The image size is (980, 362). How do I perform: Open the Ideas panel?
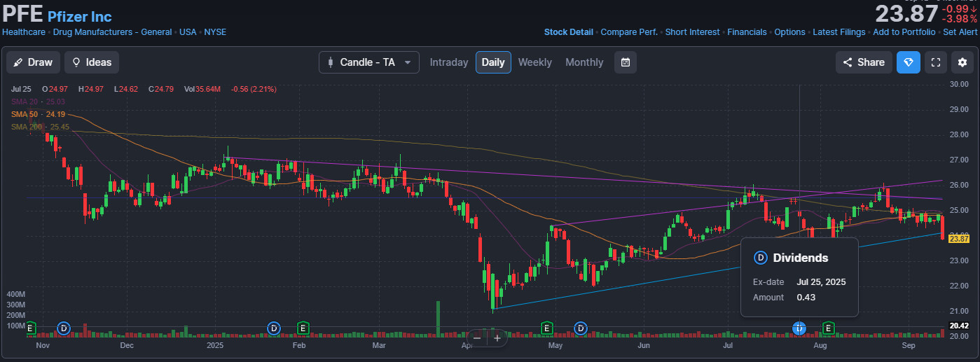(92, 62)
